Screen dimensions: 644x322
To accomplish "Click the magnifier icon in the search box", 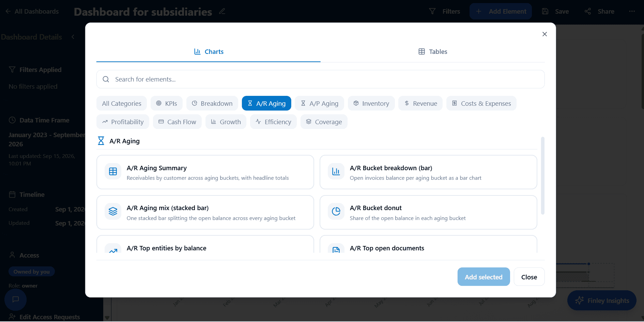I will (x=106, y=79).
